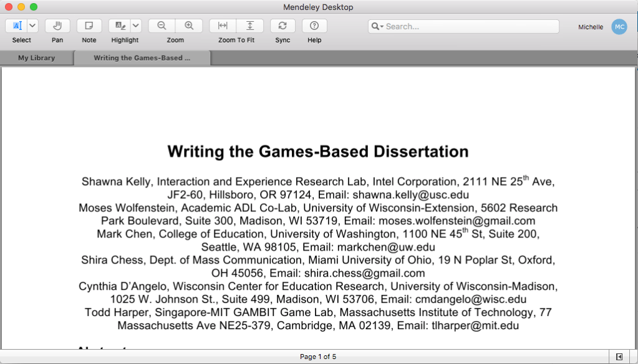638x364 pixels.
Task: Open the Help button
Action: [314, 26]
